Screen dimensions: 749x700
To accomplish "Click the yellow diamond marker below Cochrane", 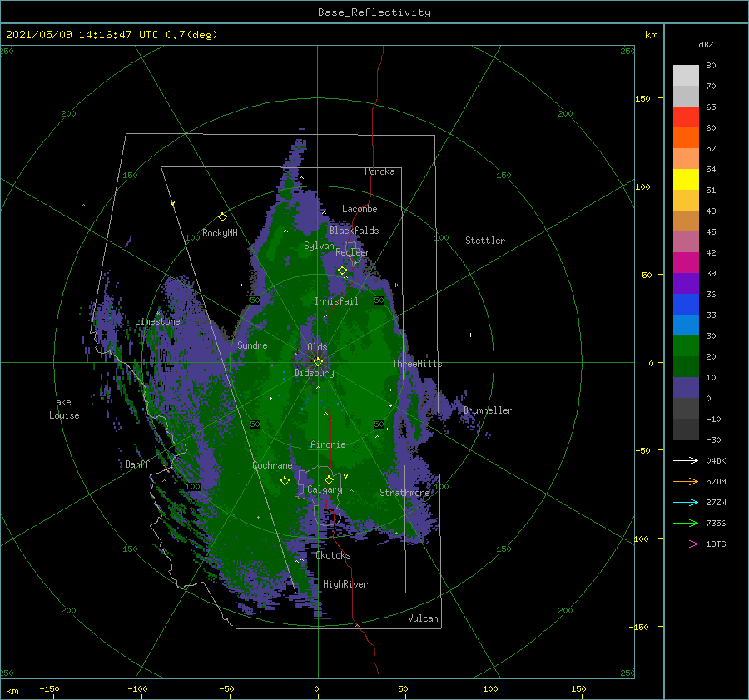I will (285, 481).
